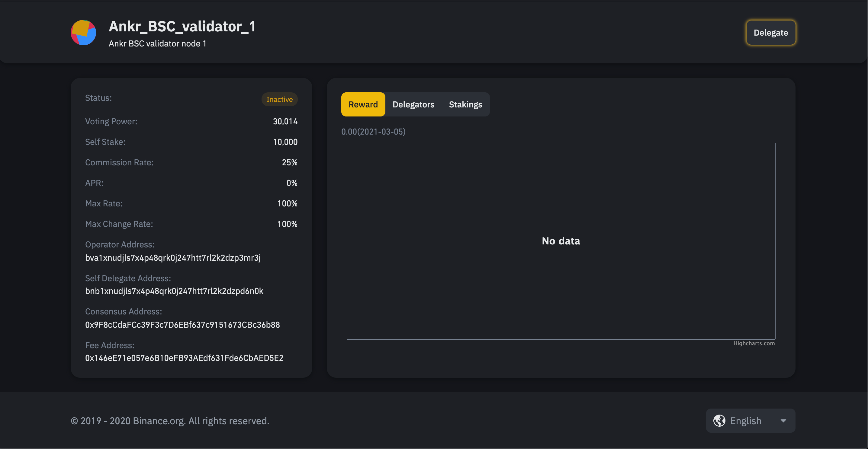Click the Status: label
The width and height of the screenshot is (868, 449).
point(98,98)
